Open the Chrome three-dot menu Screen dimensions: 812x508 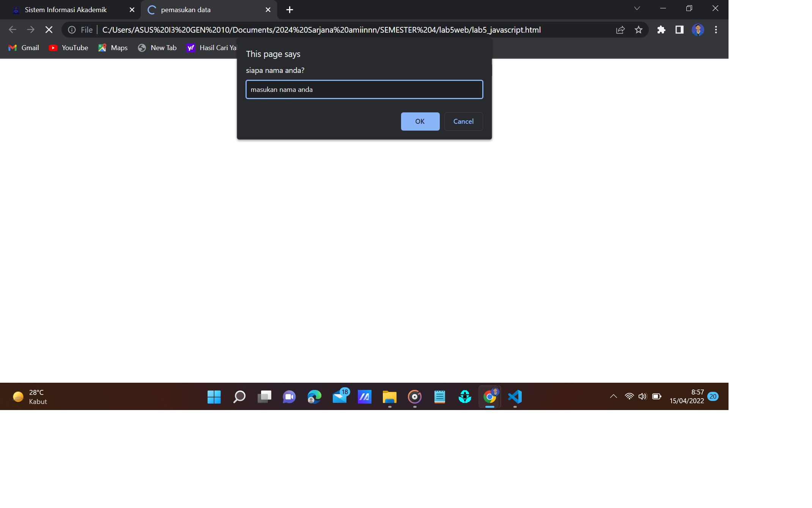tap(716, 30)
